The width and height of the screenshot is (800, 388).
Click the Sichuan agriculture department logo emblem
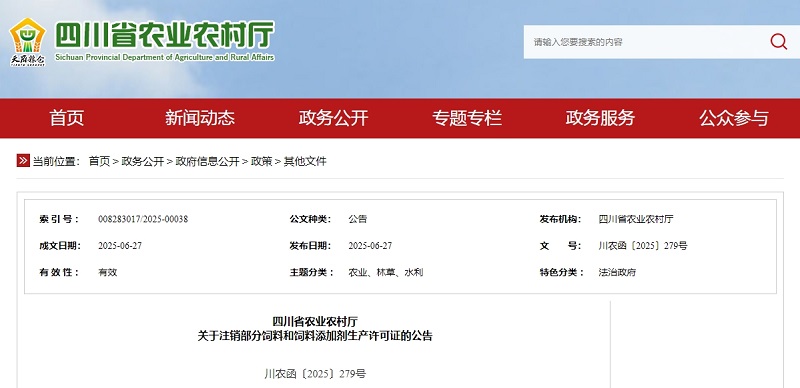[x=28, y=42]
